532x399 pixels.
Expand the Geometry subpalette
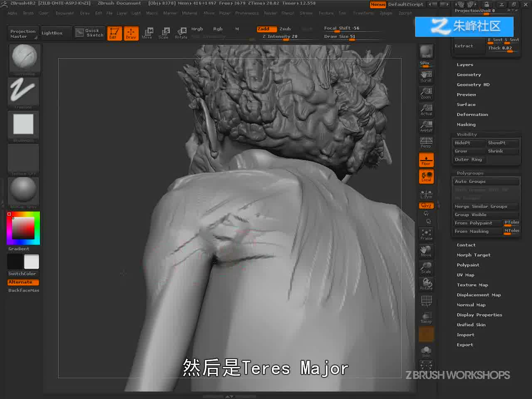(469, 74)
